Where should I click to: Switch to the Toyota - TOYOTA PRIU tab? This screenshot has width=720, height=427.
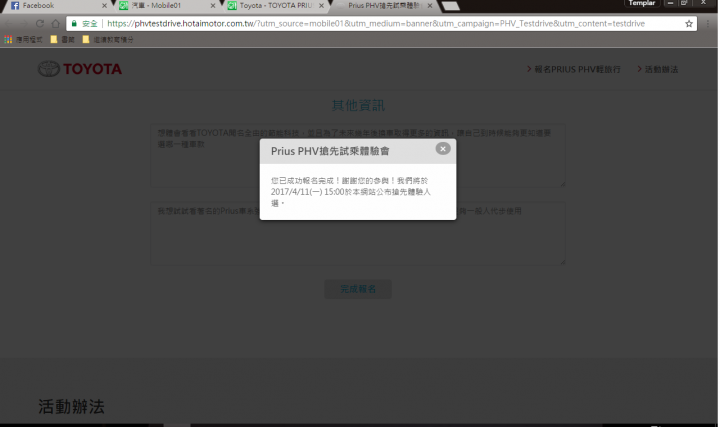coord(276,6)
